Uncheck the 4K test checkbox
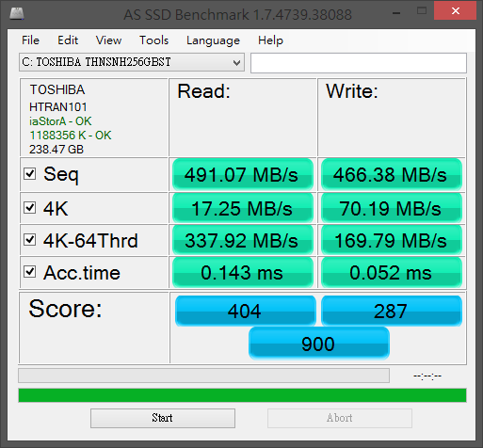Screen dimensions: 483x448 tap(30, 207)
